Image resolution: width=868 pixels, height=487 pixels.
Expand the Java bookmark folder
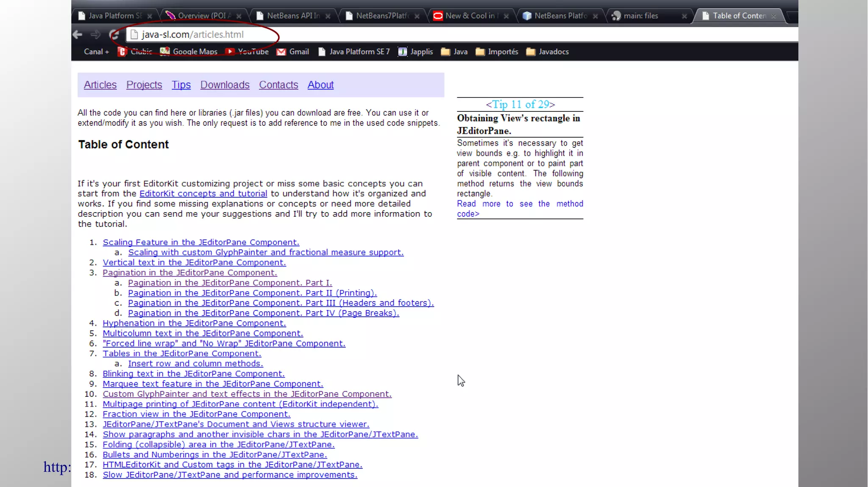(x=454, y=52)
